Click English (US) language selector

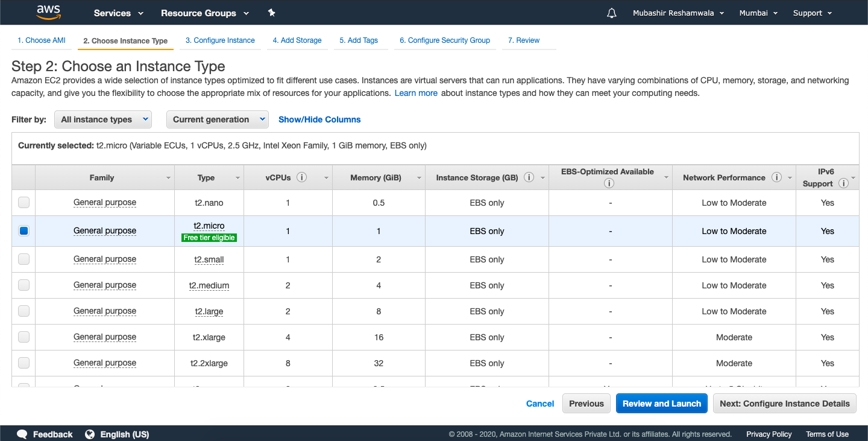click(x=125, y=434)
